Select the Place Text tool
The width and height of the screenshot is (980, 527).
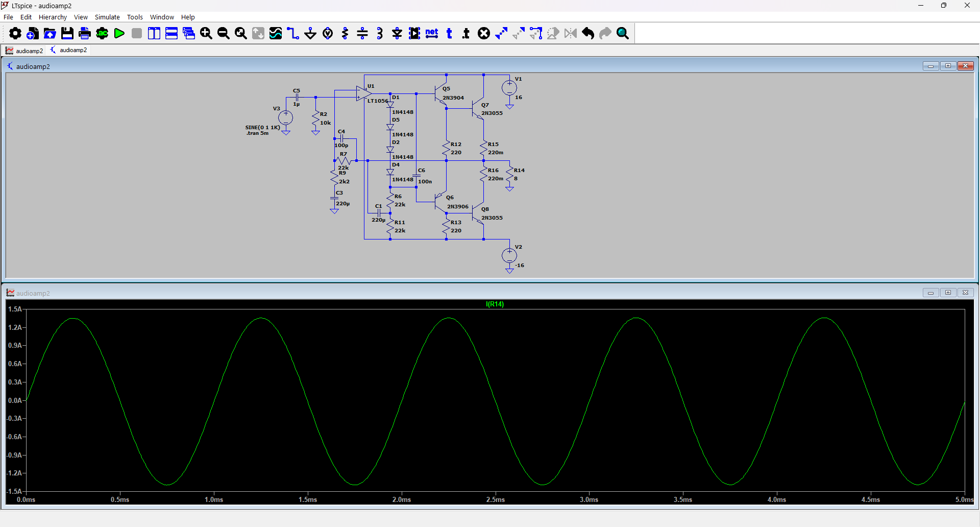(x=449, y=33)
